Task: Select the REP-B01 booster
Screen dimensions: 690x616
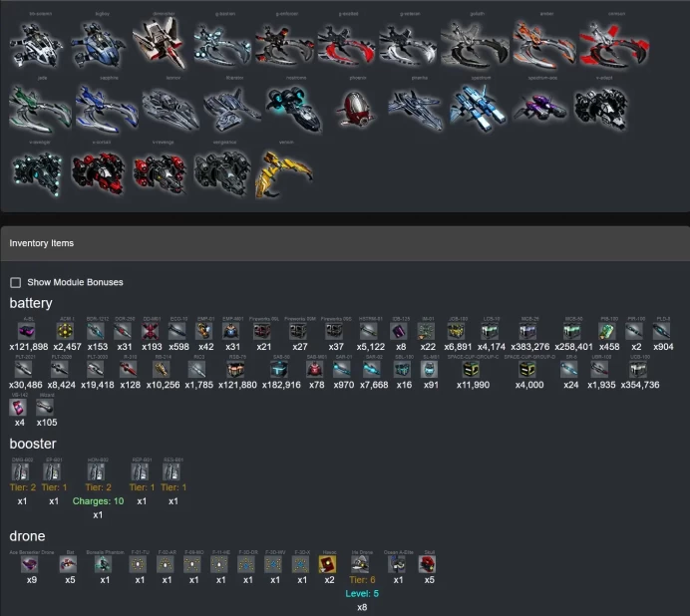Action: click(140, 472)
